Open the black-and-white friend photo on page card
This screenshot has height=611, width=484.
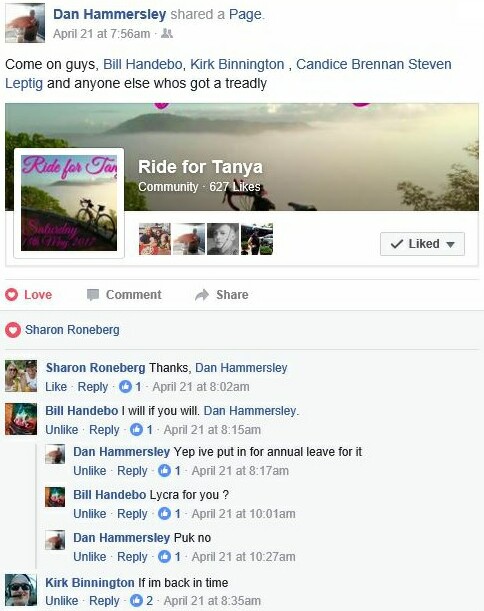coord(223,239)
